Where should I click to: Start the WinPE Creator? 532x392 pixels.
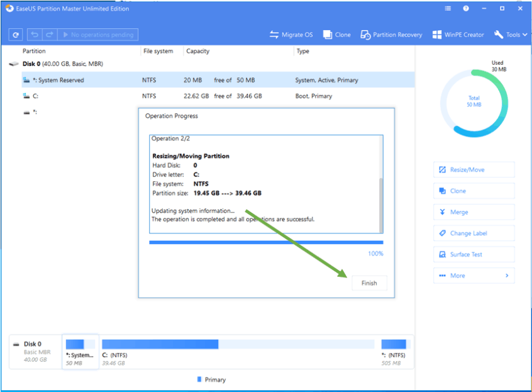click(x=458, y=35)
